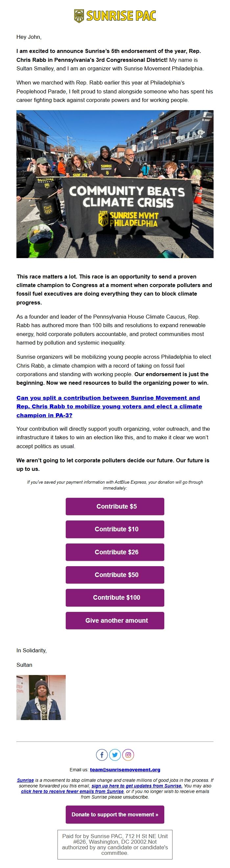Contribute $10 to the campaign

(115, 529)
